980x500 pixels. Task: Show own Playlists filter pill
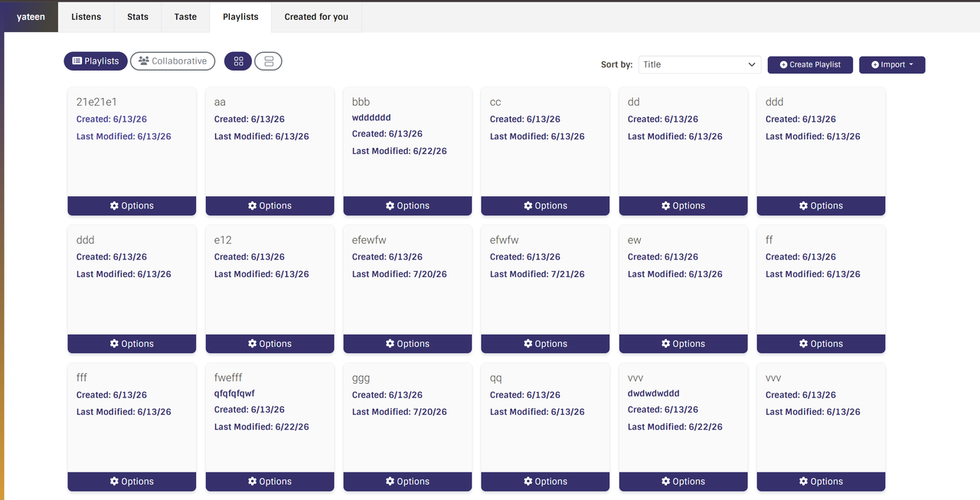click(x=96, y=61)
